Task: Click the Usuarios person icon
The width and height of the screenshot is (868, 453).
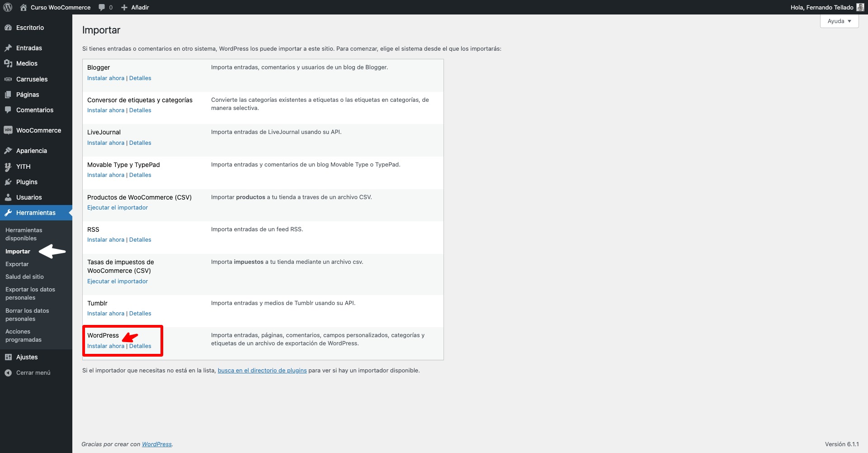Action: click(x=8, y=197)
